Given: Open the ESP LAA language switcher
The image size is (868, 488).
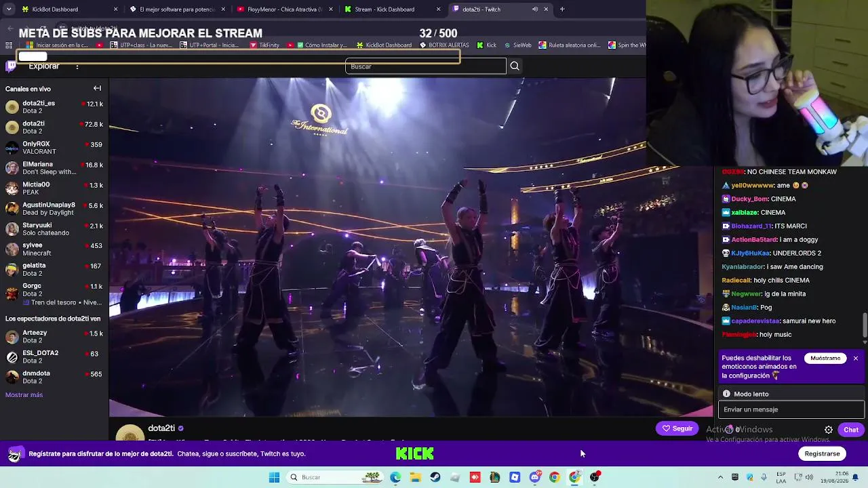Looking at the screenshot, I should [781, 477].
